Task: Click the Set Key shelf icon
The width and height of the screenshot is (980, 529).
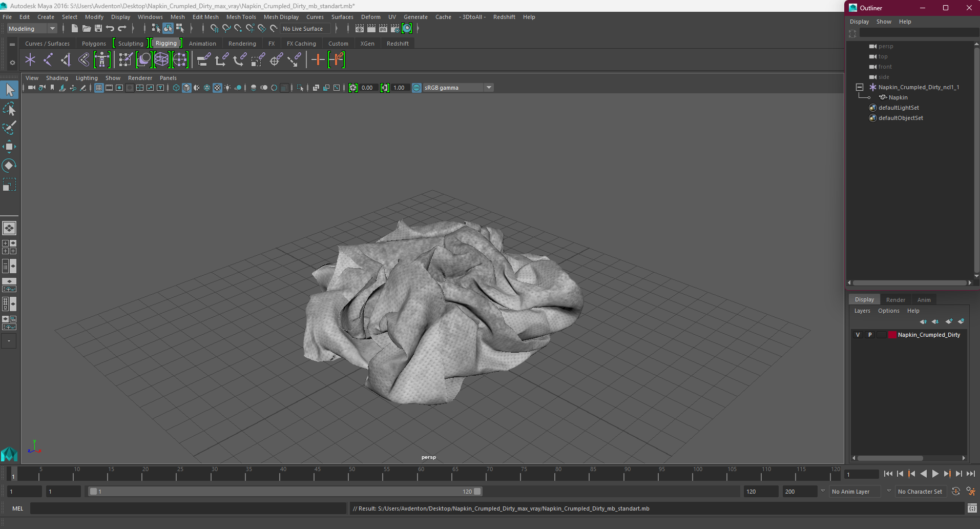Action: [318, 60]
